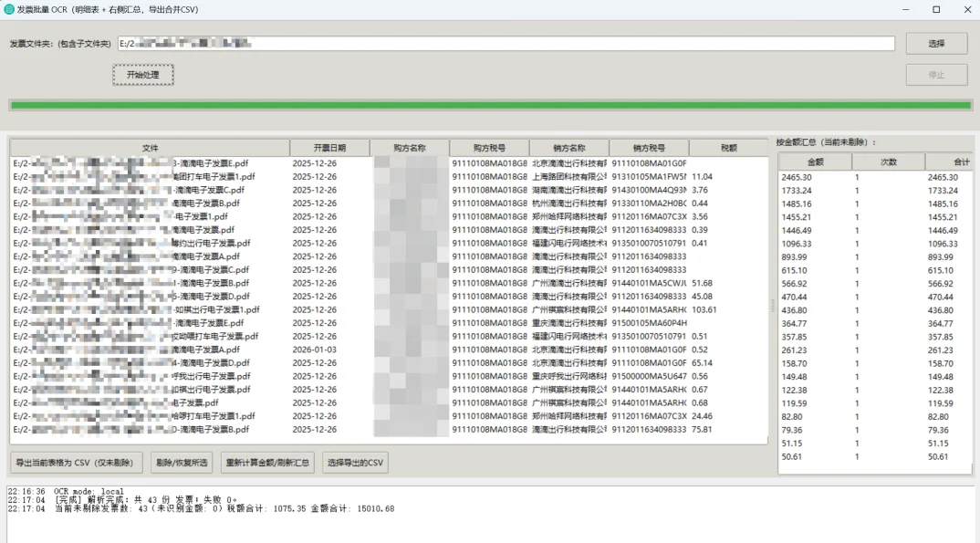Click seller name 杭州滴滴出行科技有限
The width and height of the screenshot is (980, 543).
click(x=568, y=204)
